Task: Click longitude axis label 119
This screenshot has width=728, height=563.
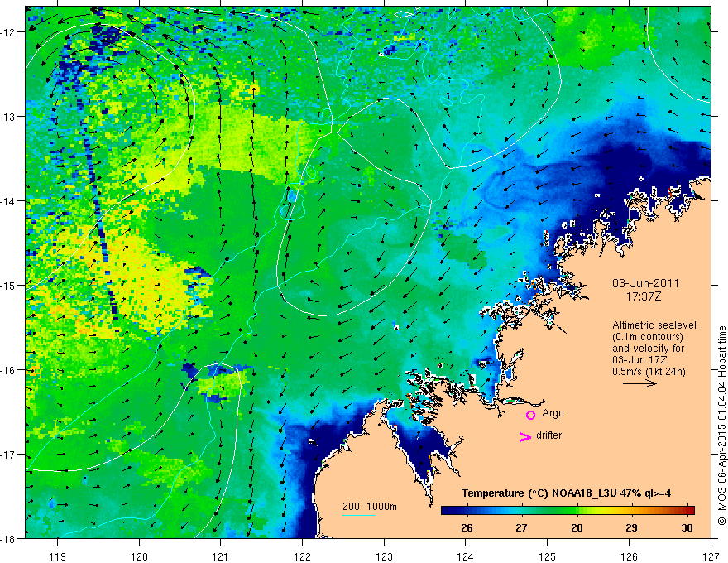Action: click(x=58, y=556)
